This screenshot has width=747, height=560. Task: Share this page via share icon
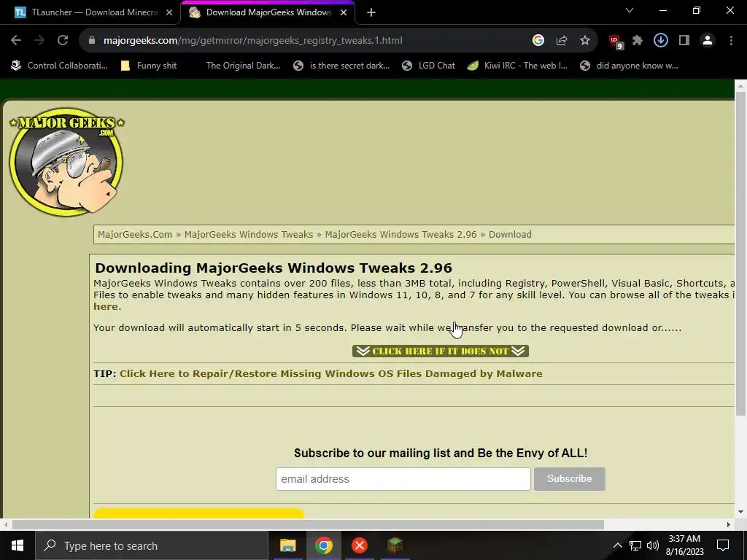(562, 41)
